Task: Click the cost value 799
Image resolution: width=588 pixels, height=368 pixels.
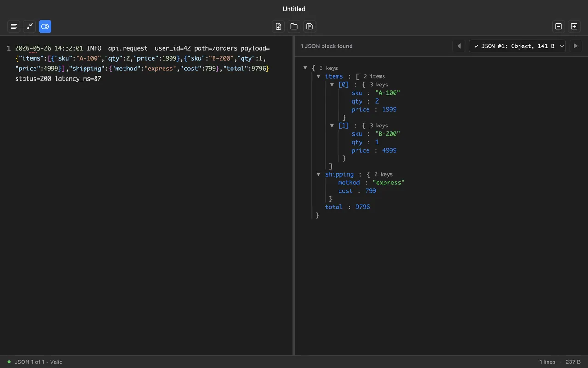Action: click(x=371, y=191)
